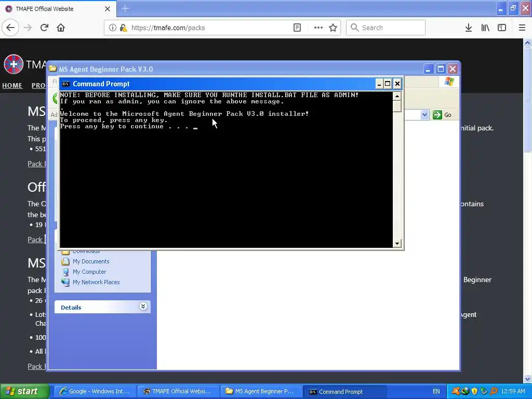Image resolution: width=532 pixels, height=399 pixels.
Task: Switch to Google Internet Explorer taskbar item
Action: tap(95, 391)
